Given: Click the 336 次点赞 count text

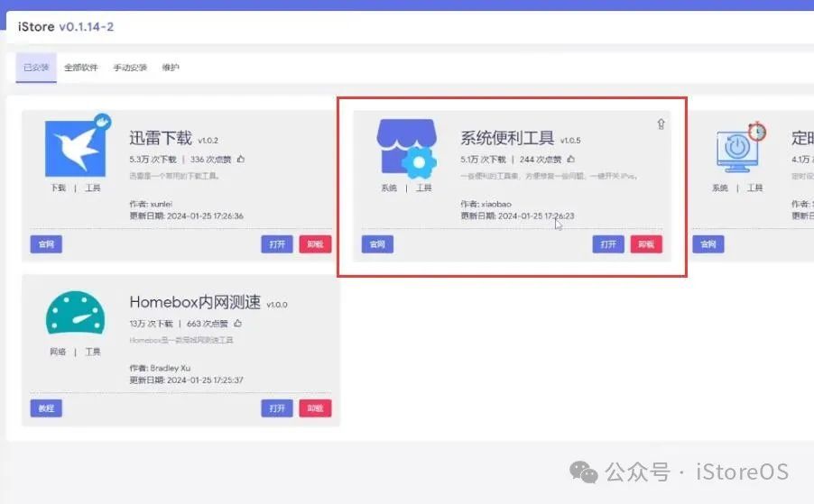Looking at the screenshot, I should tap(211, 160).
